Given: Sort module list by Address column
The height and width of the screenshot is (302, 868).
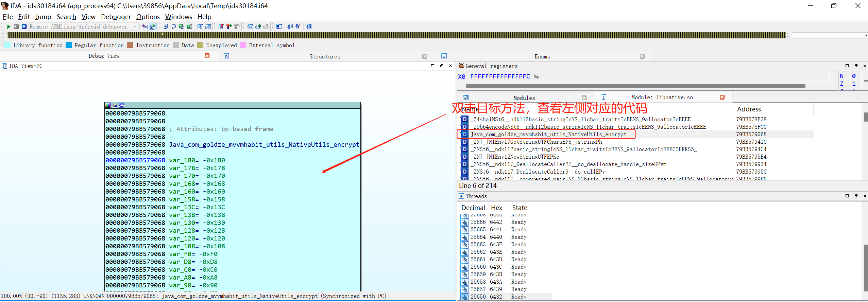Looking at the screenshot, I should [773, 109].
